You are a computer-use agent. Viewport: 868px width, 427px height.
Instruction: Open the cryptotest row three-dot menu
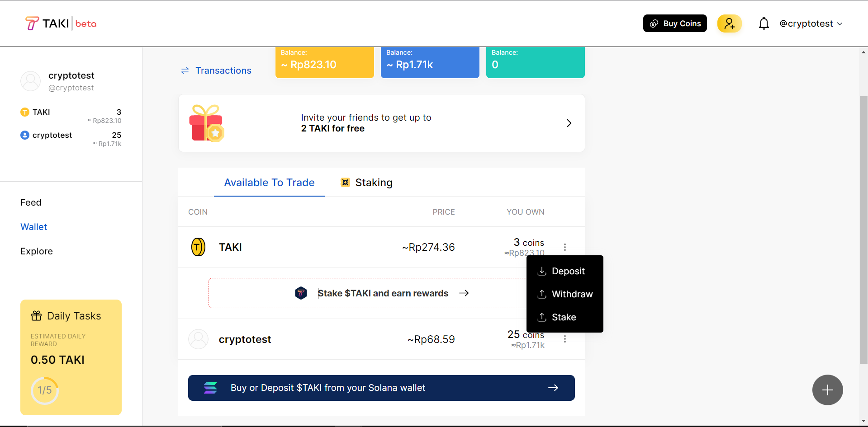click(x=565, y=339)
